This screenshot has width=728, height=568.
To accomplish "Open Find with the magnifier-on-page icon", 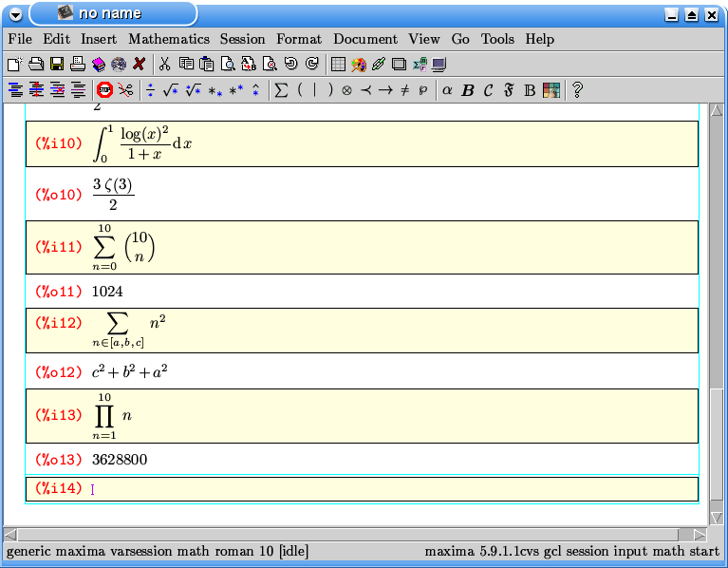I will point(228,64).
